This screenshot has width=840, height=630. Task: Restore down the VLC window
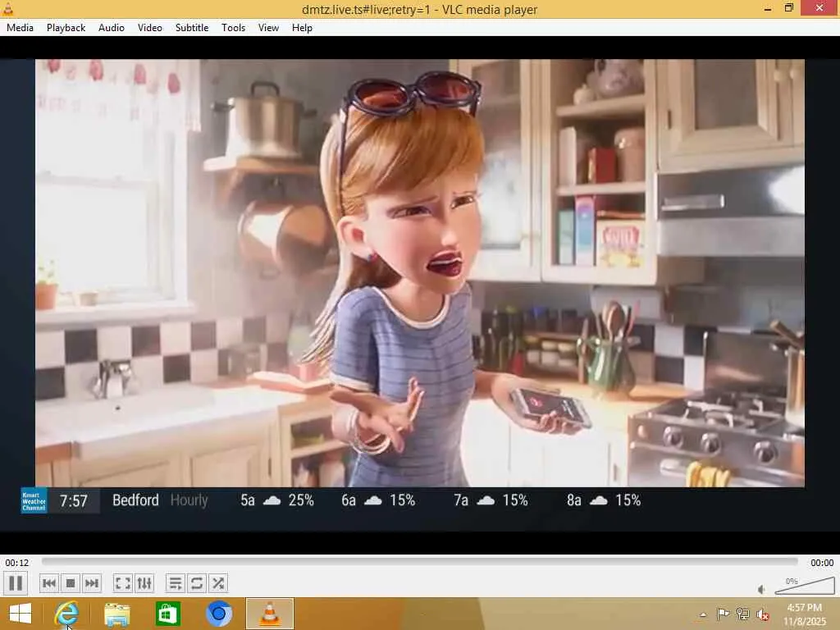pyautogui.click(x=788, y=8)
